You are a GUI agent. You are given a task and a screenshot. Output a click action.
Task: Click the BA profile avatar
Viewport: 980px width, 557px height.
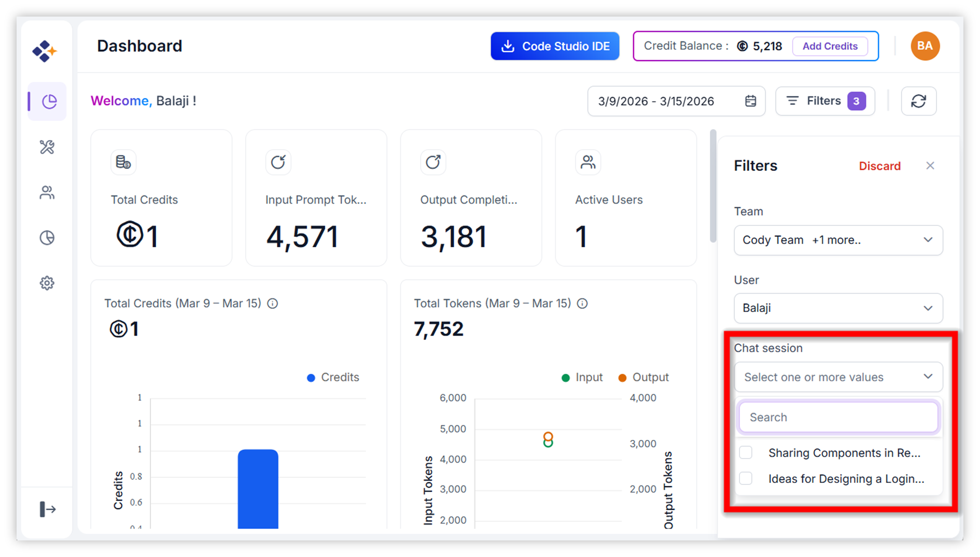tap(925, 46)
